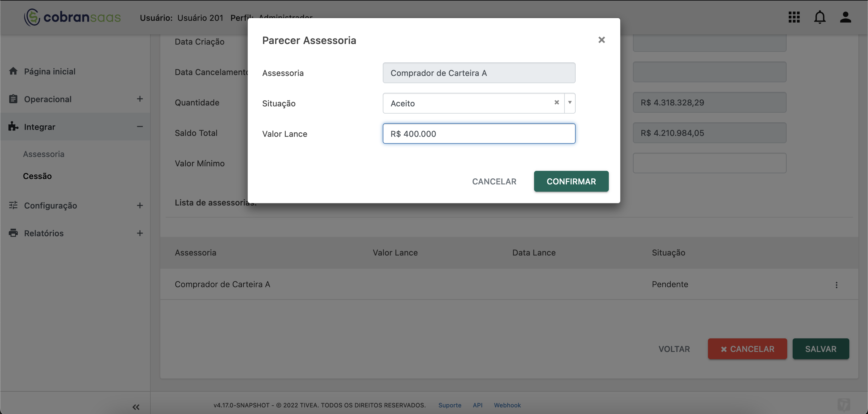Click the empty field right of Valor Mínimo

click(709, 163)
